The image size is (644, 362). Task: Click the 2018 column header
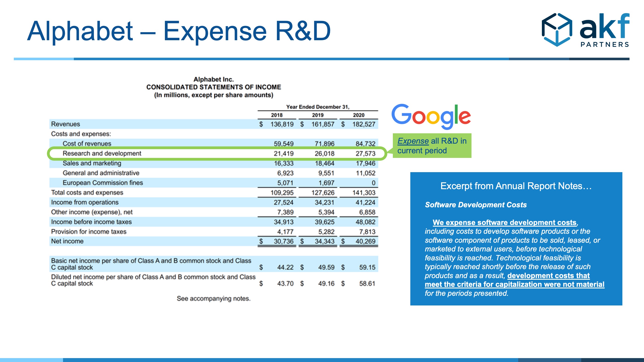click(277, 115)
